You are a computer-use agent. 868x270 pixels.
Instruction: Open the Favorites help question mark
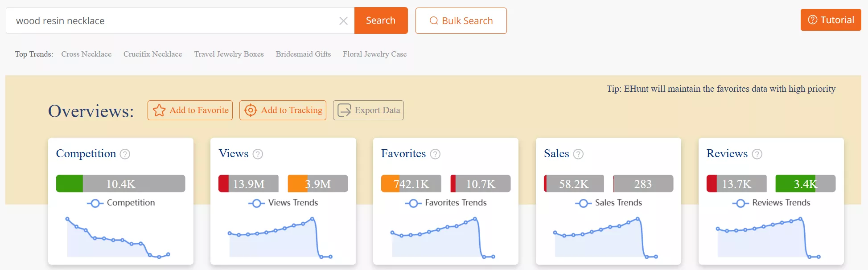click(x=435, y=154)
